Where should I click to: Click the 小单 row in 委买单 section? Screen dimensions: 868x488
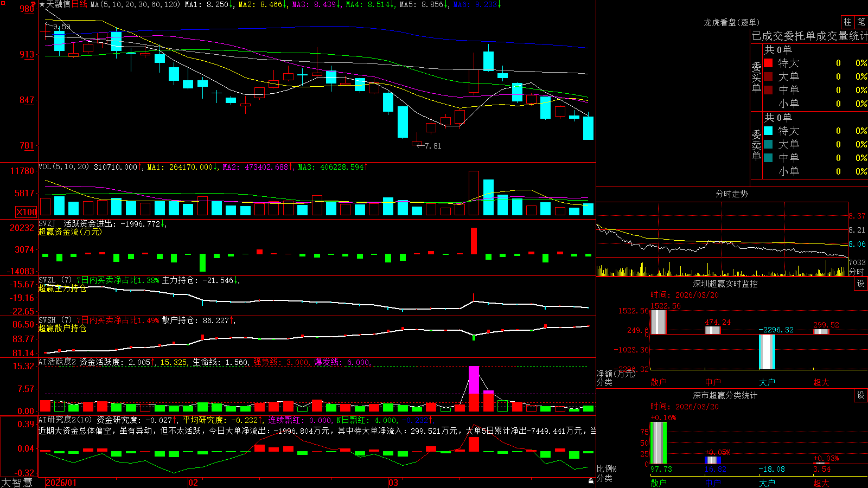[815, 104]
